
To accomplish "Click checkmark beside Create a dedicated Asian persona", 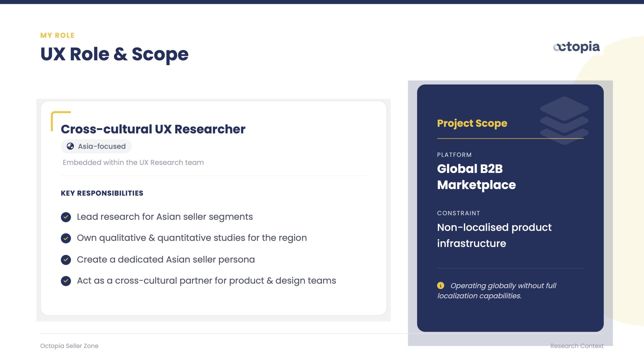I will click(66, 260).
